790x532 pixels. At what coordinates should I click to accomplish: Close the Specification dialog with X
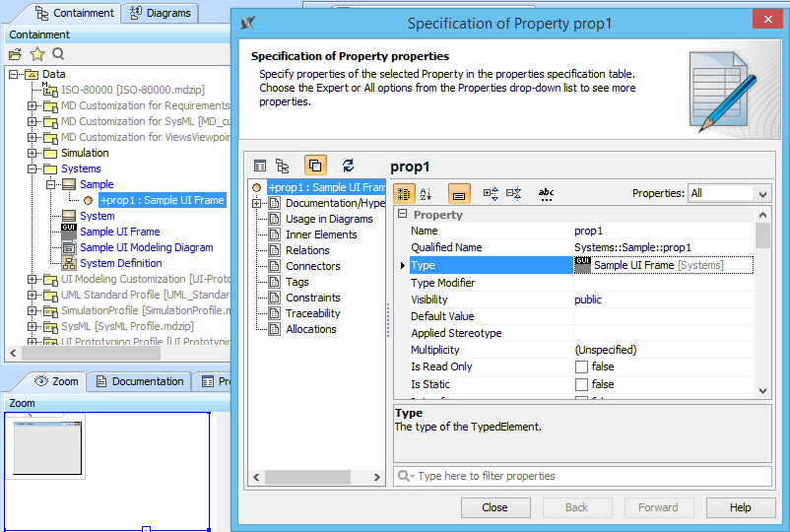[767, 19]
